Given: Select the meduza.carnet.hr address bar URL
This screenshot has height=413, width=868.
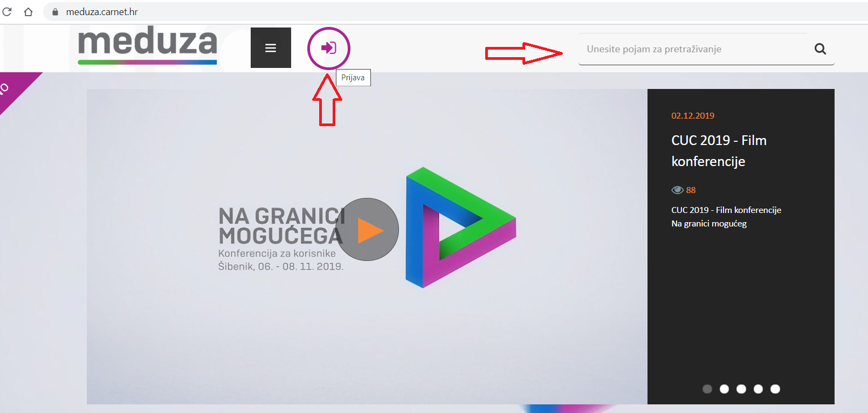Looking at the screenshot, I should pos(102,11).
